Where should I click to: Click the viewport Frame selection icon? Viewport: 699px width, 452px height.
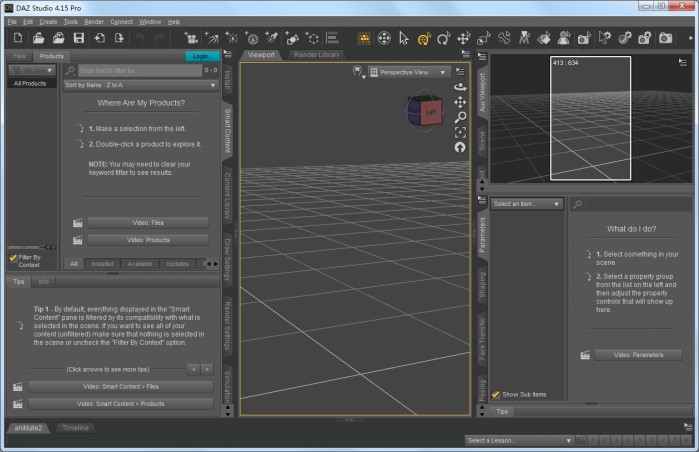[460, 132]
